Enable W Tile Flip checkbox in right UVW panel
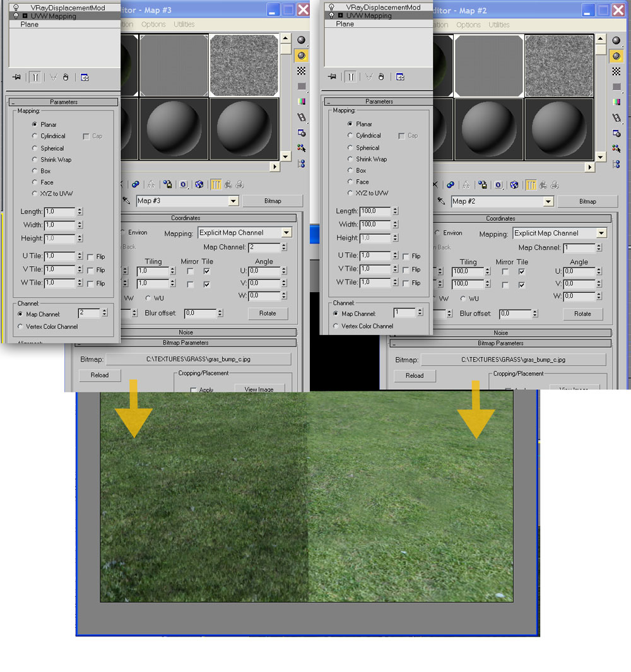 (406, 283)
